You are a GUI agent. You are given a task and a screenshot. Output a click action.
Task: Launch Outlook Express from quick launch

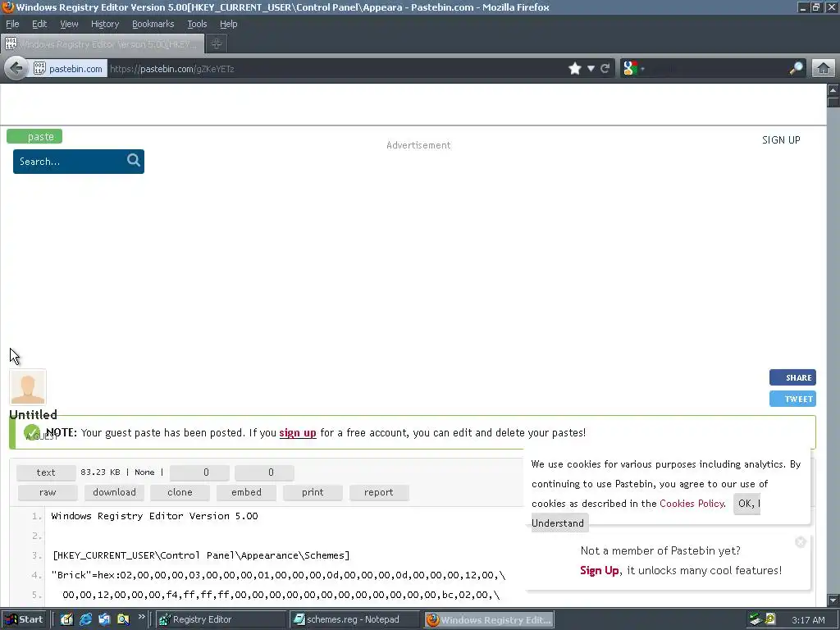click(x=104, y=620)
